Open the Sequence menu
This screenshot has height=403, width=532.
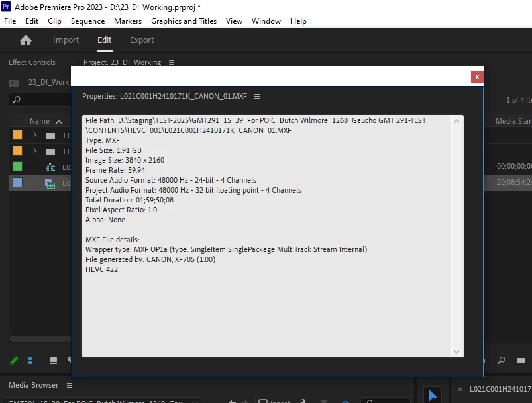pos(87,21)
